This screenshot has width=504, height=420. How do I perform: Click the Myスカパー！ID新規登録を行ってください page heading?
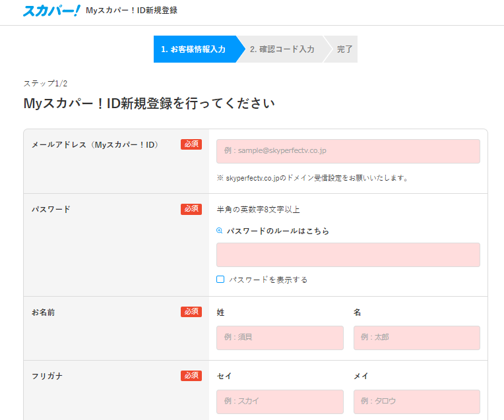coord(149,104)
